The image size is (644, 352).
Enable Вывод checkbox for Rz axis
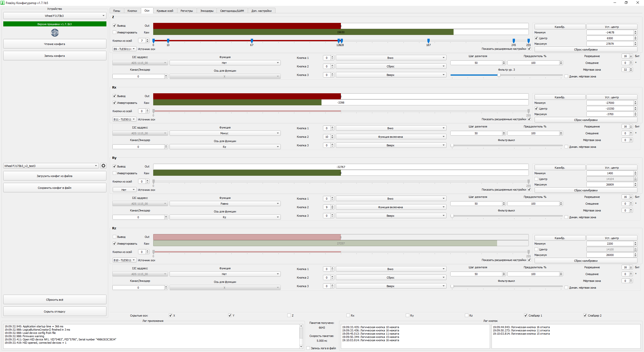coord(114,237)
